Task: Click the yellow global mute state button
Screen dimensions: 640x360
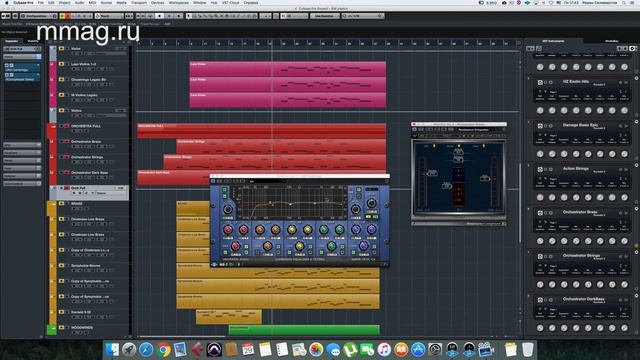Action: click(x=62, y=16)
